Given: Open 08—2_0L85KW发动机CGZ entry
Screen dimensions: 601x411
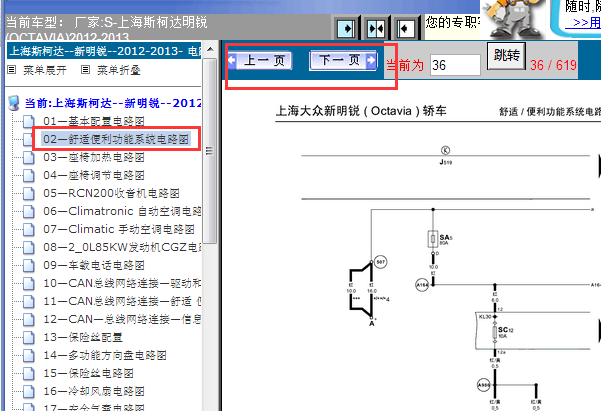Looking at the screenshot, I should 122,247.
